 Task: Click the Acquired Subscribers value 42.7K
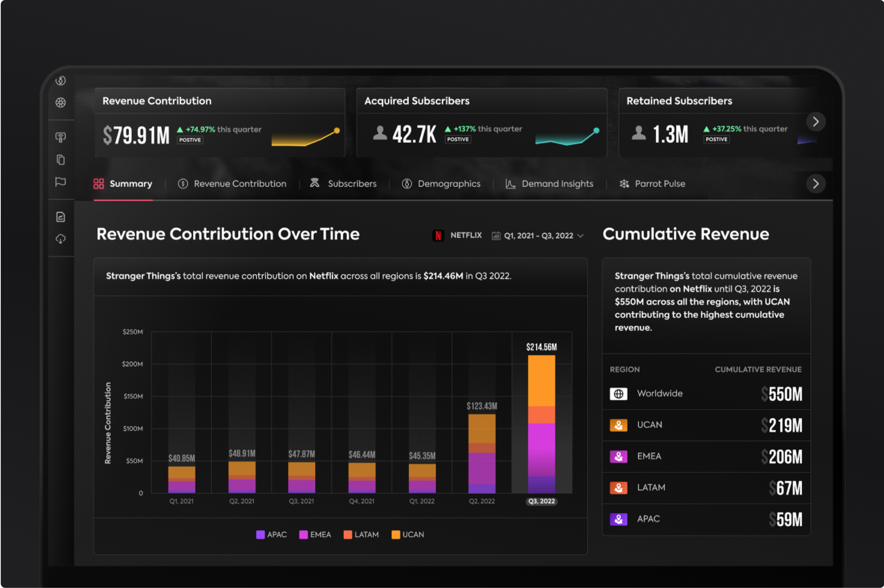pyautogui.click(x=414, y=134)
